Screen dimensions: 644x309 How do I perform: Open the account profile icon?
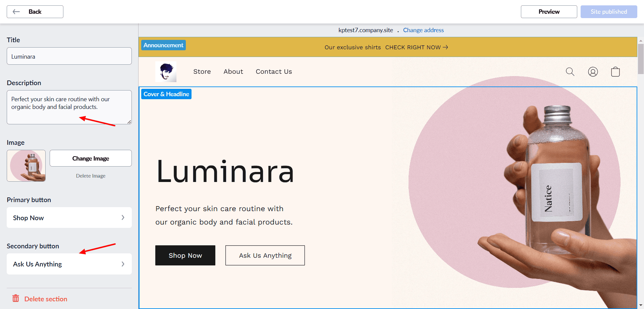coord(593,72)
